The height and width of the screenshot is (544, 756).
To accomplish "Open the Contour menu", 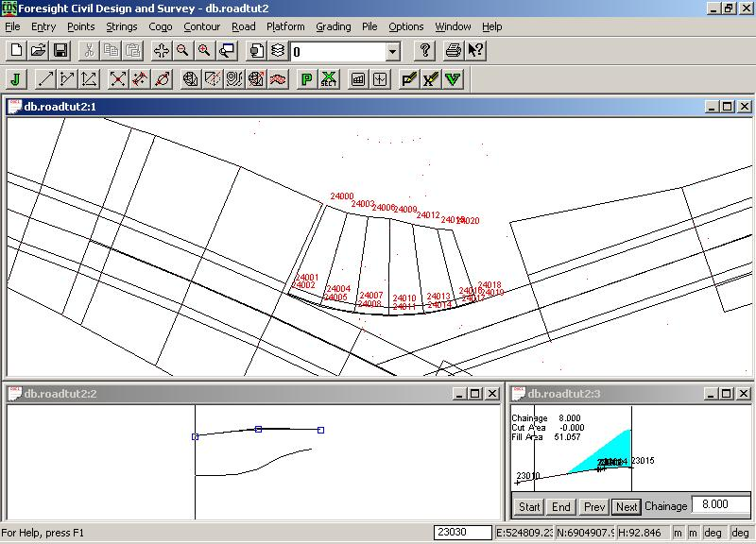I will click(201, 26).
